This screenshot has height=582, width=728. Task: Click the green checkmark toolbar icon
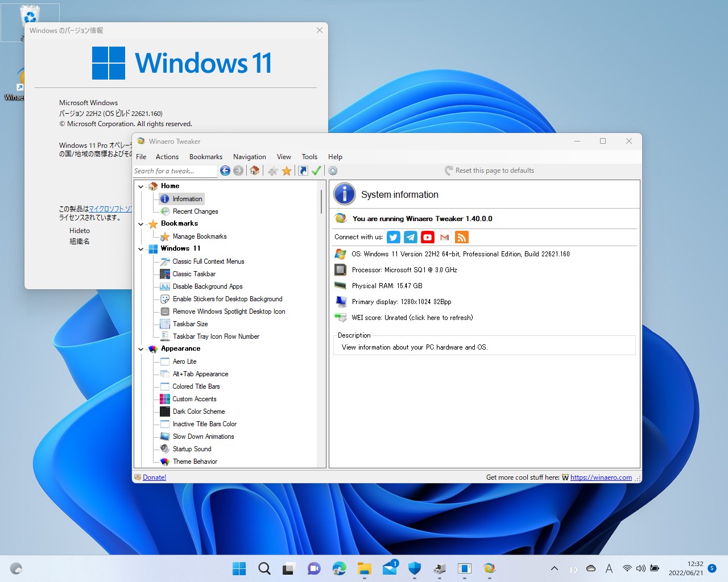coord(317,171)
